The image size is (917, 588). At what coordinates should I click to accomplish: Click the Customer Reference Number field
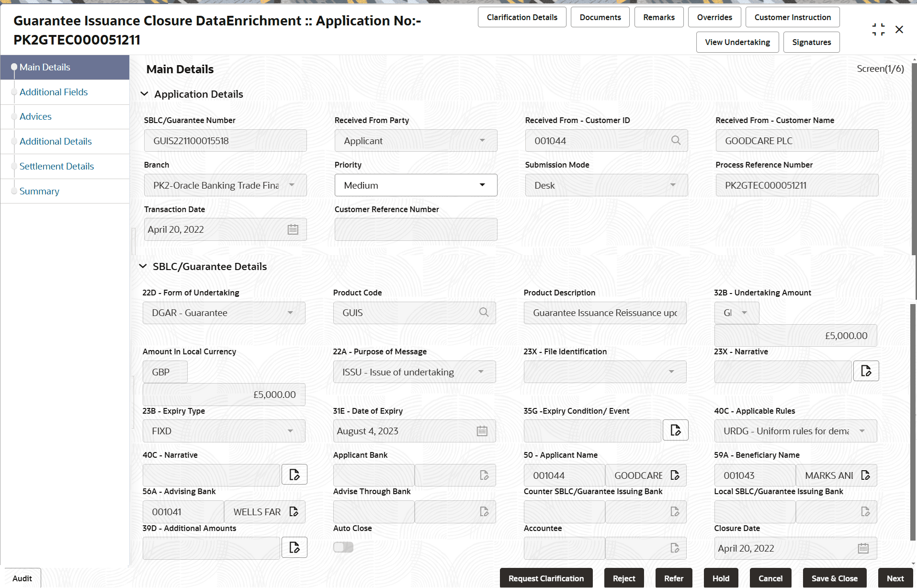point(415,229)
